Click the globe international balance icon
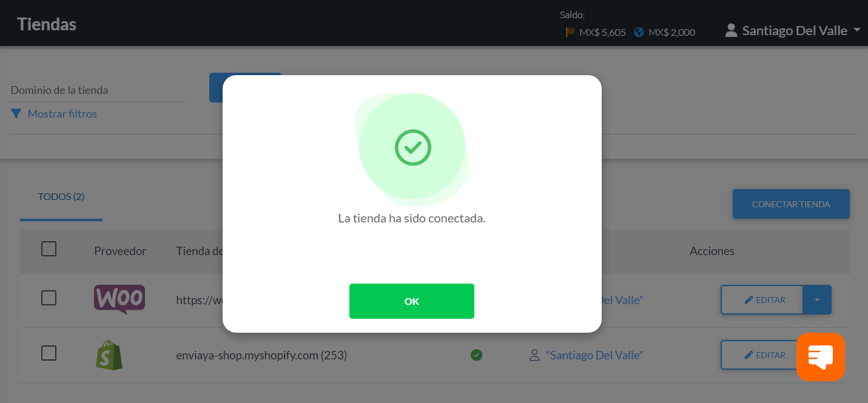Viewport: 868px width, 403px height. [639, 32]
